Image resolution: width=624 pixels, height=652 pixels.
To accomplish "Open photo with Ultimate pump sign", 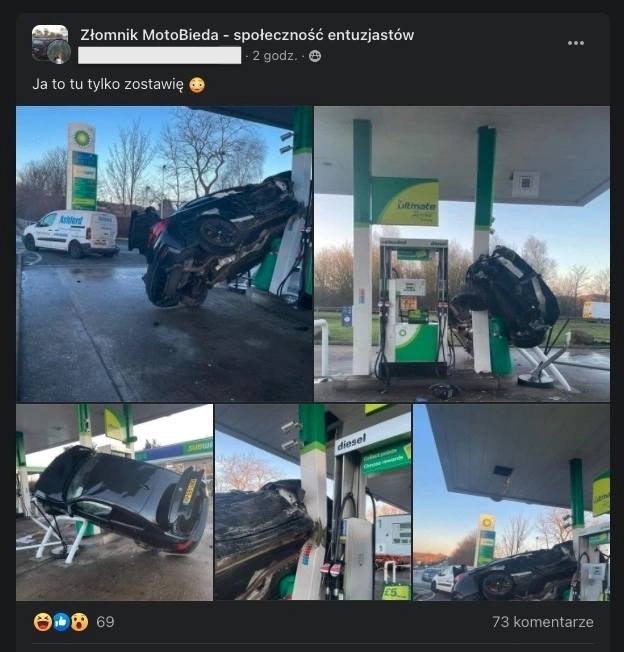I will (x=462, y=254).
